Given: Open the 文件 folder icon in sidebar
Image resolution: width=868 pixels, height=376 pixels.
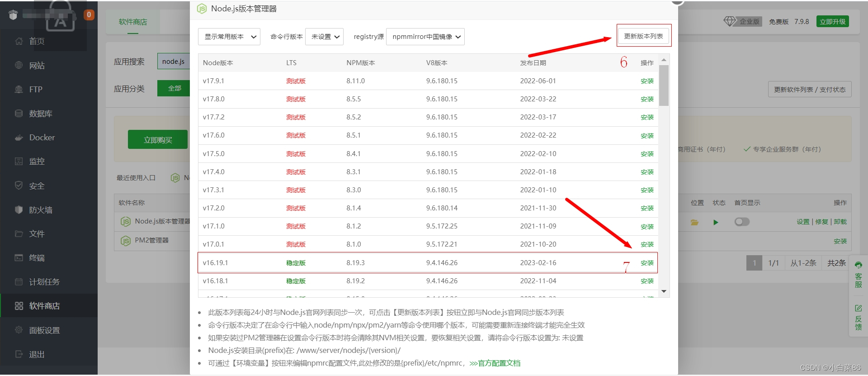Looking at the screenshot, I should point(19,233).
